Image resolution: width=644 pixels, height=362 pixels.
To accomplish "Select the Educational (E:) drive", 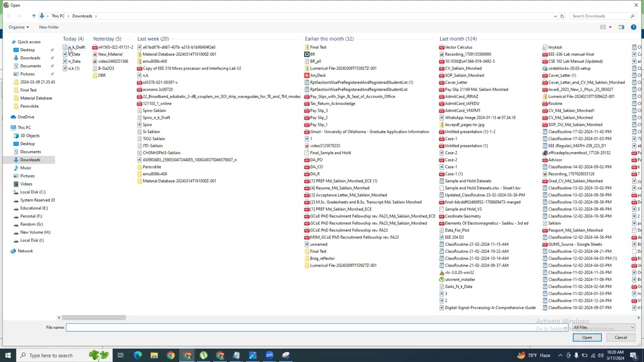I will (34, 208).
